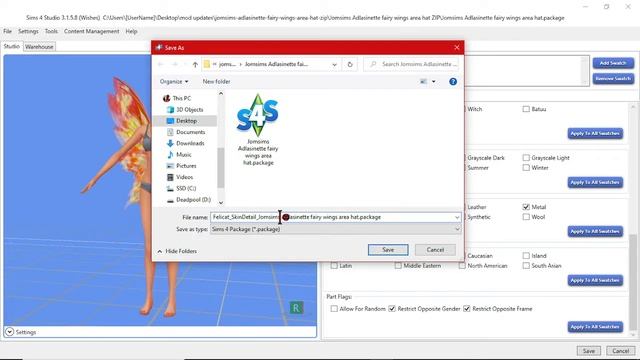Click the Search Jomsims search box
The width and height of the screenshot is (640, 360).
tap(411, 64)
